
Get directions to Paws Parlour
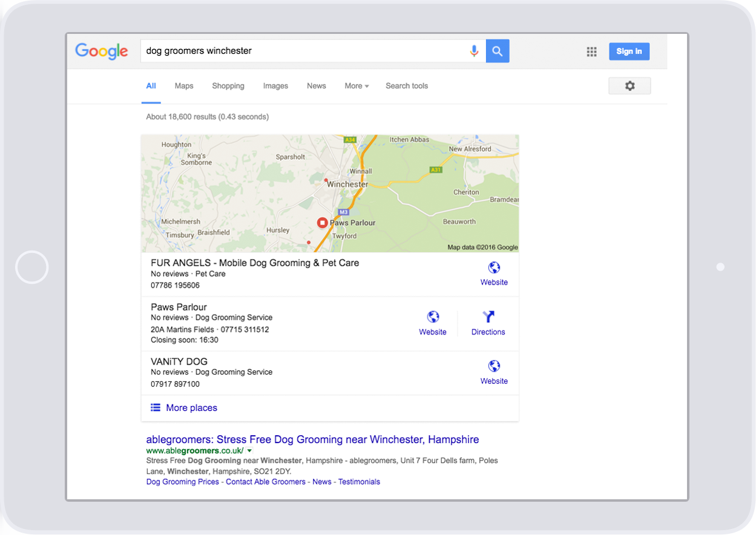click(488, 323)
